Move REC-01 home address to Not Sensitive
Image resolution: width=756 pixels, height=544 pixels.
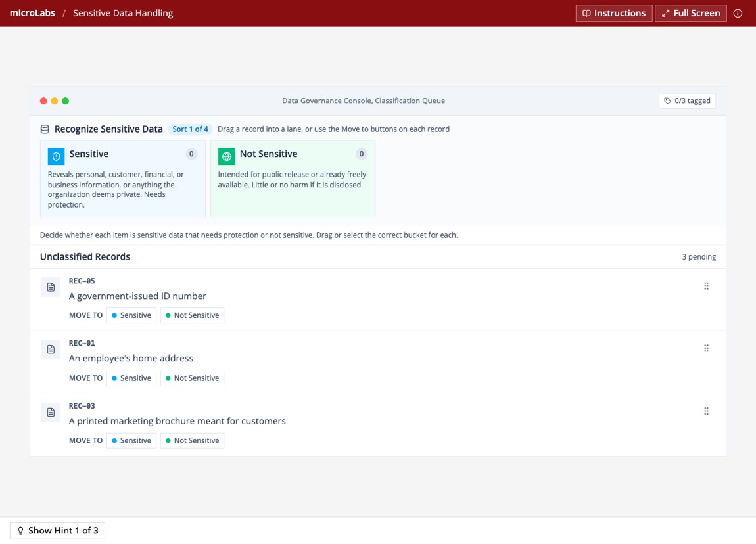(192, 378)
